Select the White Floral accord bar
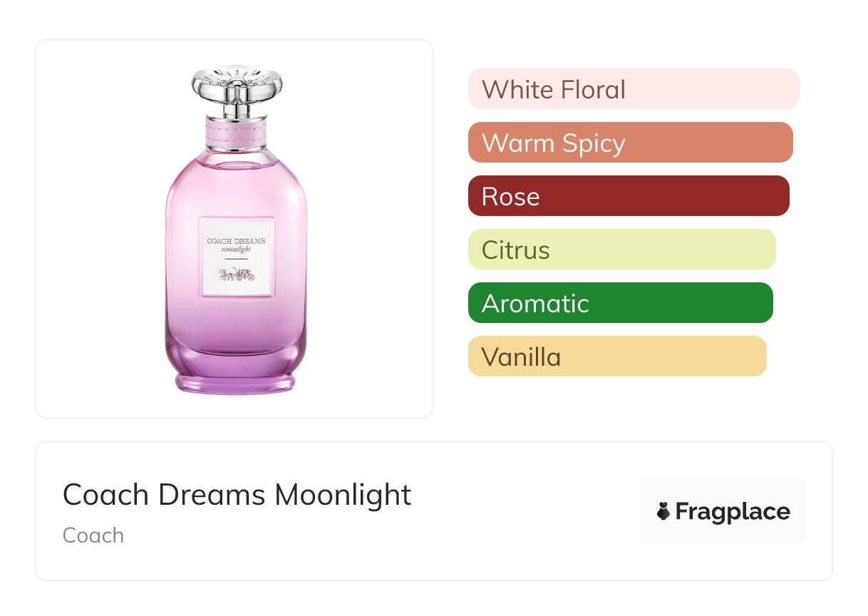The height and width of the screenshot is (616, 868). point(634,89)
